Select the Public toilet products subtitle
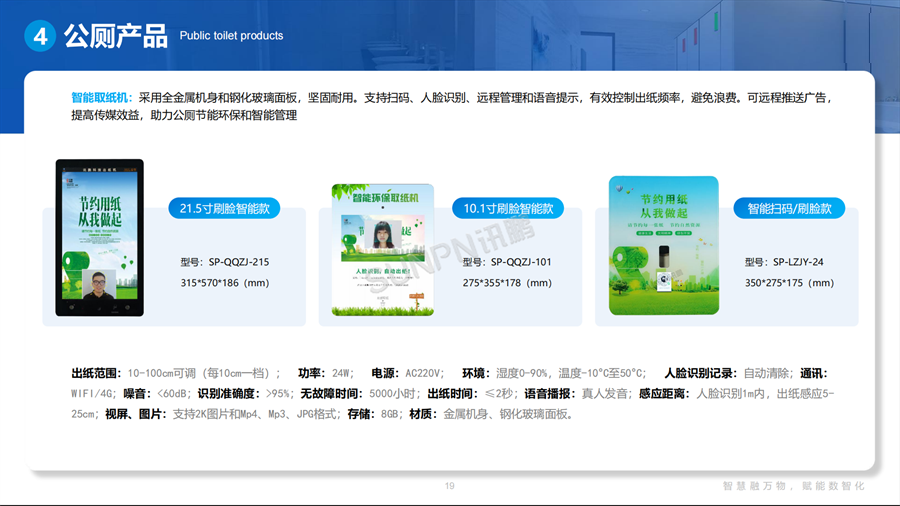This screenshot has height=506, width=900. click(231, 36)
